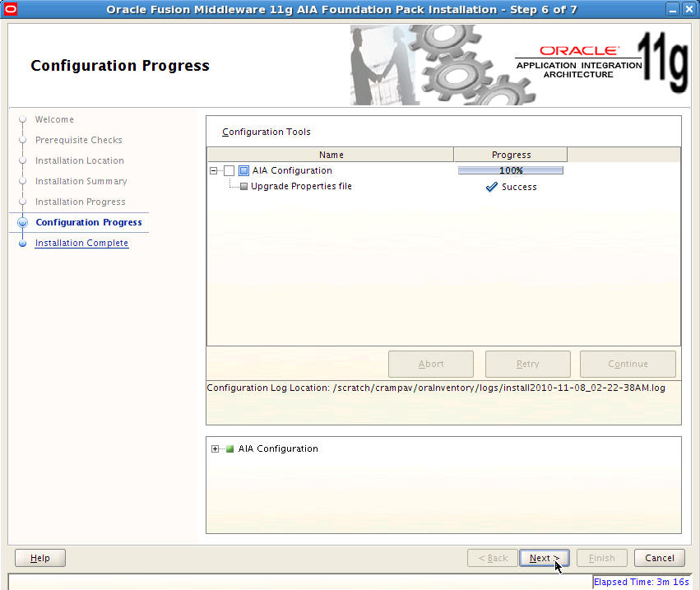The height and width of the screenshot is (590, 700).
Task: Minimize the installer window
Action: click(x=673, y=9)
